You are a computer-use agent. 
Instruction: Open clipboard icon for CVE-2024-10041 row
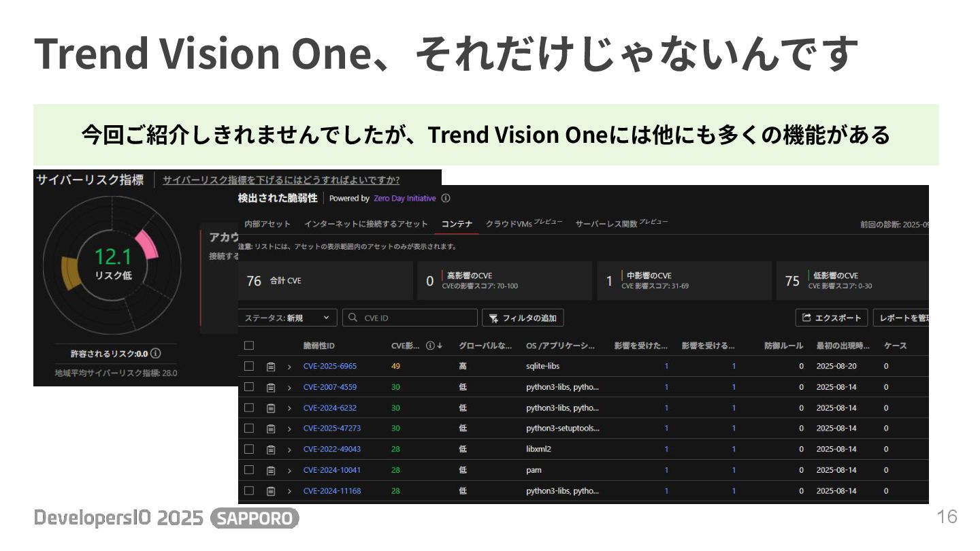[x=271, y=470]
